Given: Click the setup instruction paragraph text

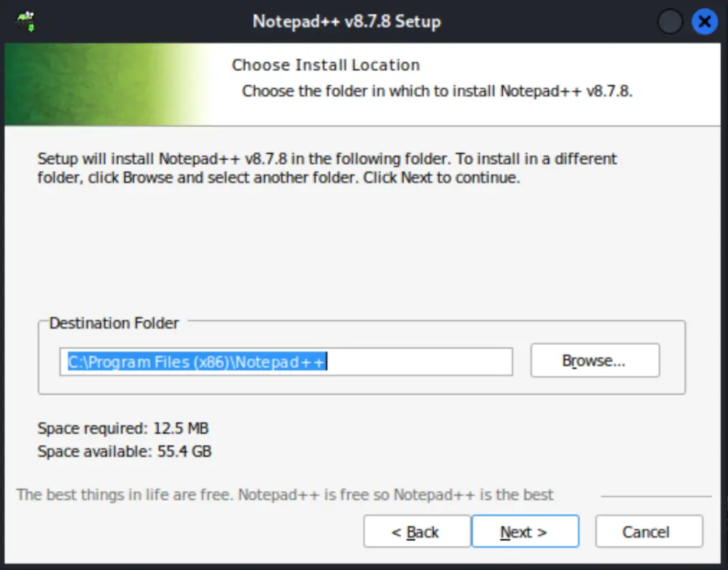Looking at the screenshot, I should click(x=327, y=168).
